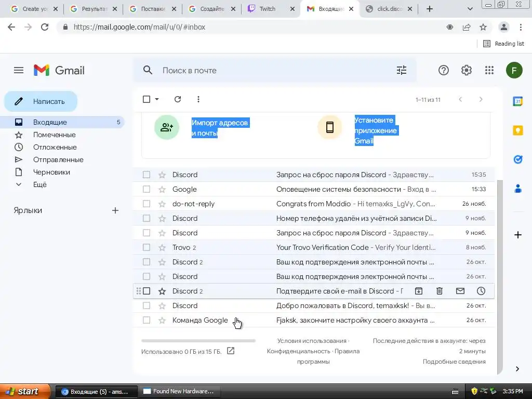Click Windows start button
Screen dimensions: 532x399
[24, 391]
